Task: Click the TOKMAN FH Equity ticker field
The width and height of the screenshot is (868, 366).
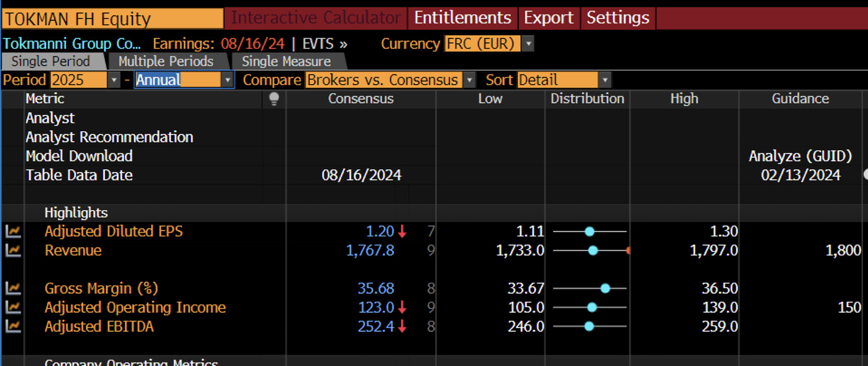Action: pyautogui.click(x=112, y=18)
